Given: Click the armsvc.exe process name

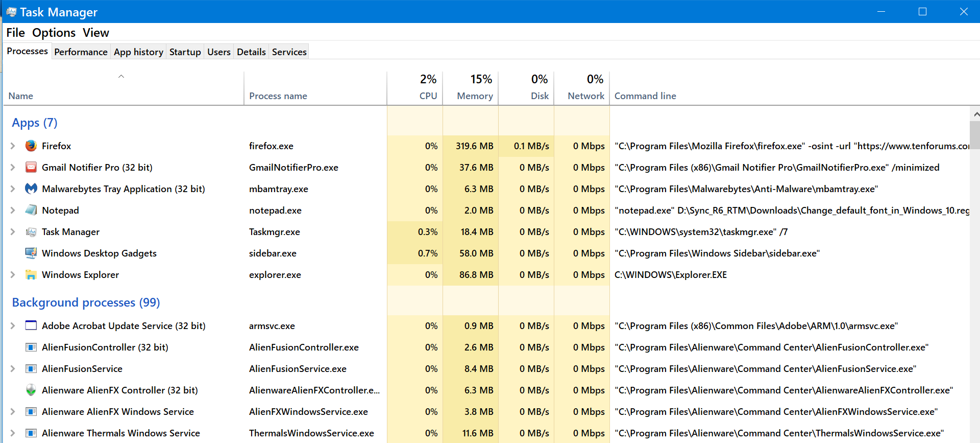Looking at the screenshot, I should [x=272, y=326].
